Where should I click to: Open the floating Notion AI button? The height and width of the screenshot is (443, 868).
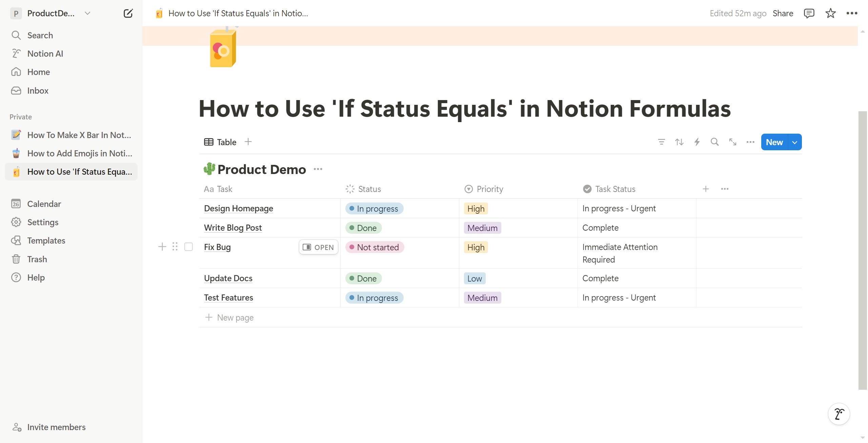click(839, 414)
